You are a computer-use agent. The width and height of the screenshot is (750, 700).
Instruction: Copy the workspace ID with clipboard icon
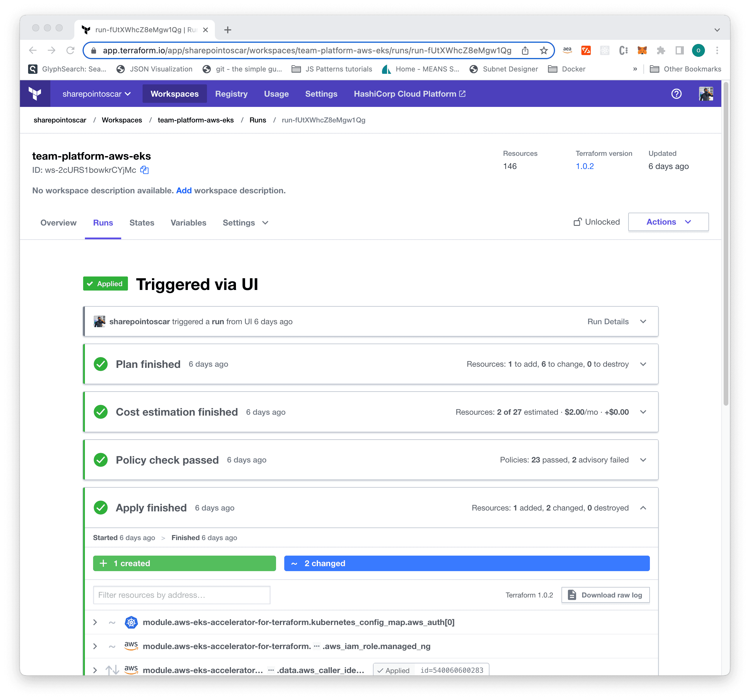pos(145,170)
